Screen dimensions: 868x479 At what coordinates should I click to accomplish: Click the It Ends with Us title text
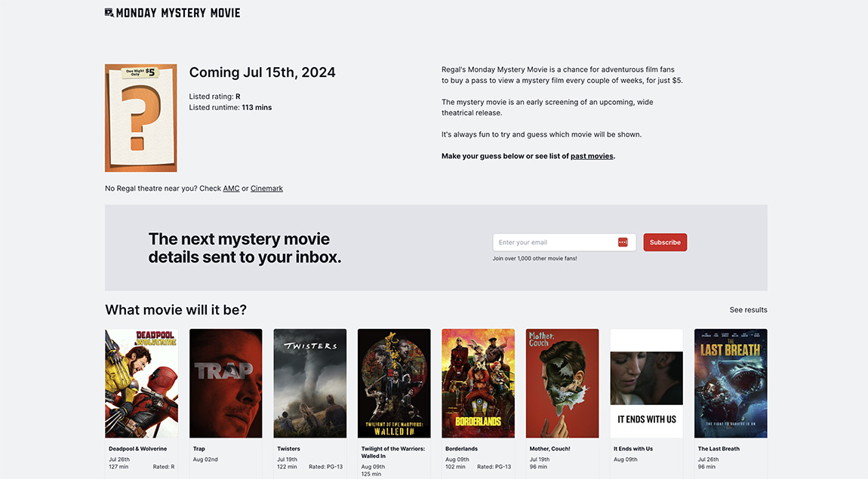tap(633, 449)
